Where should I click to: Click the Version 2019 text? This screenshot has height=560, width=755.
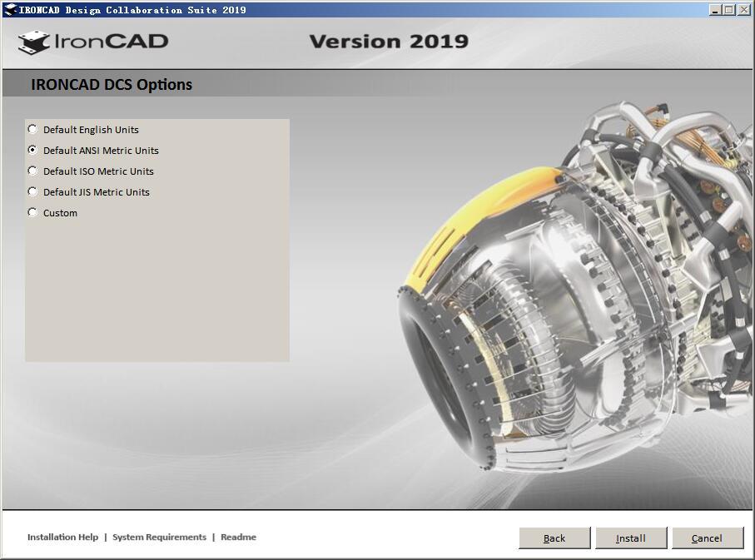(x=389, y=42)
